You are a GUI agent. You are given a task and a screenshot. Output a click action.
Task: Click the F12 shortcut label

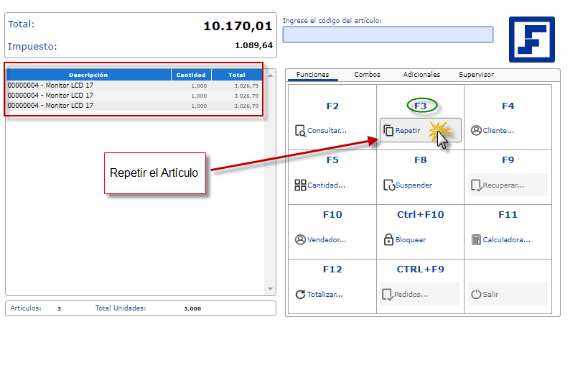[332, 270]
